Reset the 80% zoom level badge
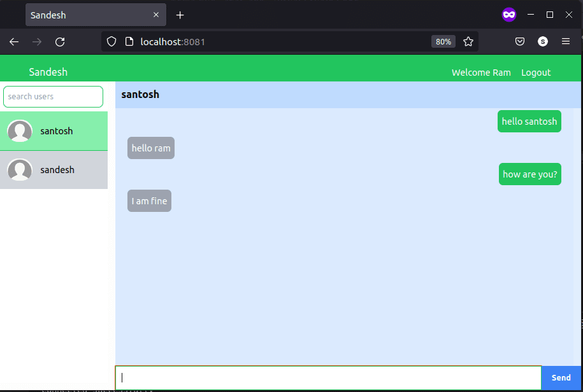 443,41
